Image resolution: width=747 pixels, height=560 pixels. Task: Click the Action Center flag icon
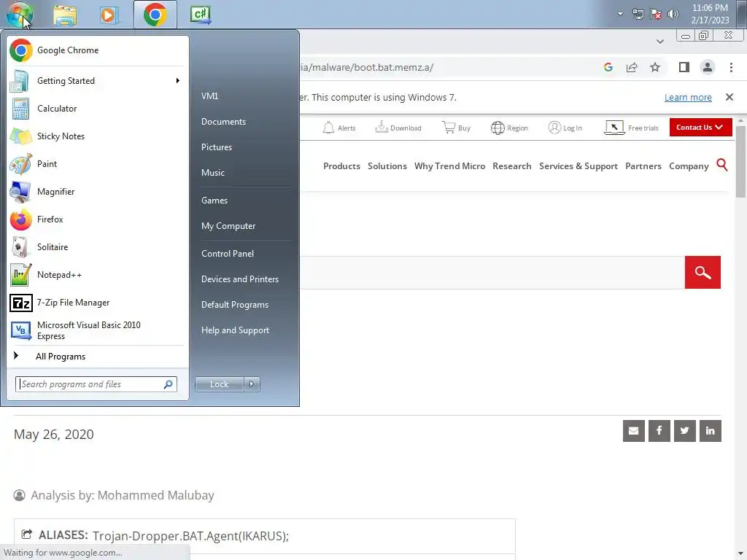pos(656,14)
